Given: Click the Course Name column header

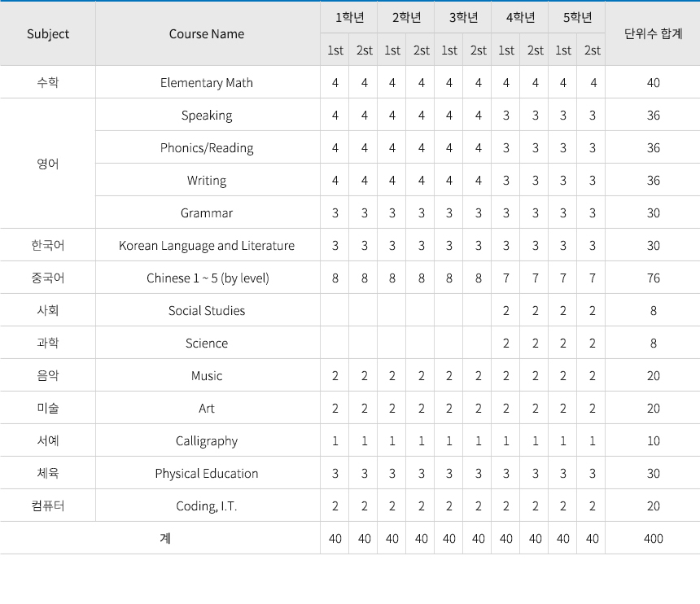Looking at the screenshot, I should (x=207, y=34).
